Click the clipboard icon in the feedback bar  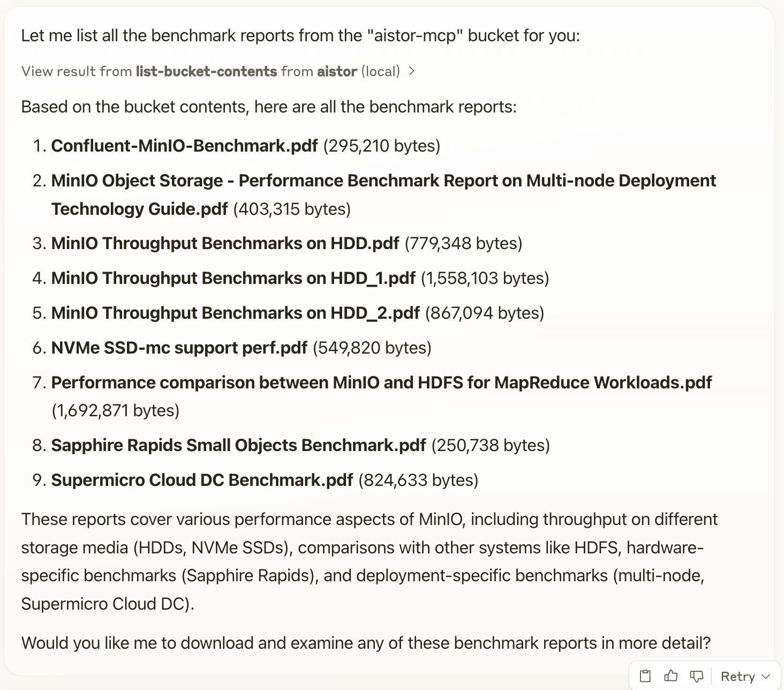click(646, 676)
